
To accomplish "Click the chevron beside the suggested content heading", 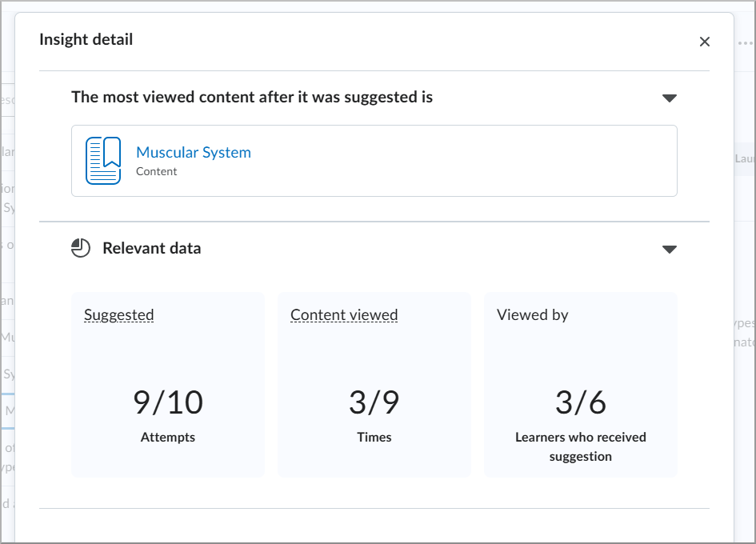I will 670,98.
